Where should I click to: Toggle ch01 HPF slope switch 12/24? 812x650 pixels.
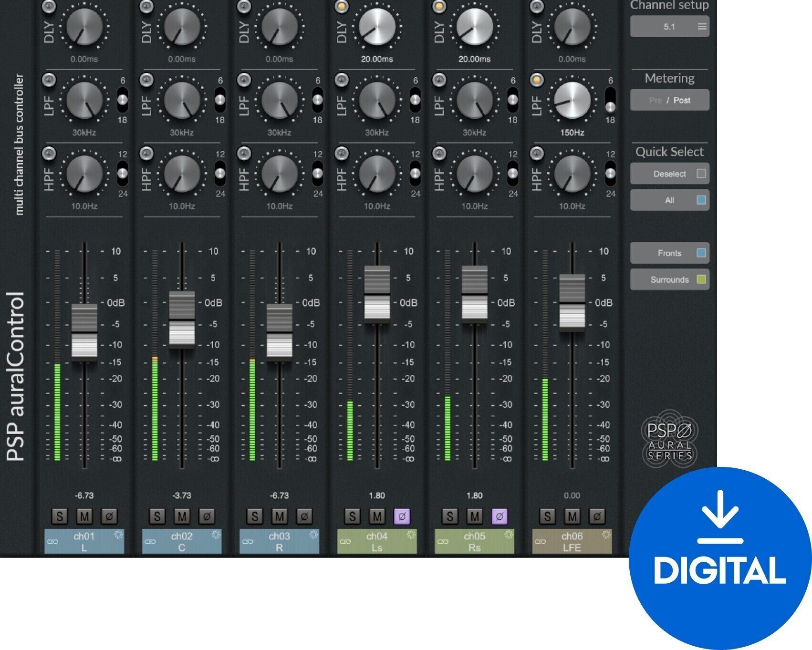[x=123, y=174]
